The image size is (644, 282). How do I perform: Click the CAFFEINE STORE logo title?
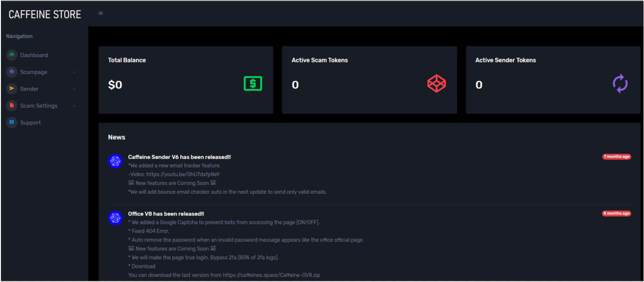click(x=45, y=14)
